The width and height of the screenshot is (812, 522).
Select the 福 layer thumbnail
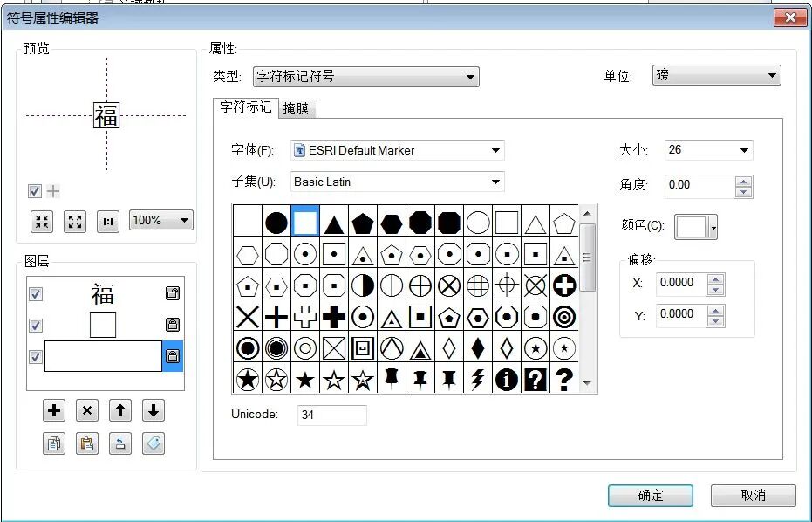coord(103,294)
